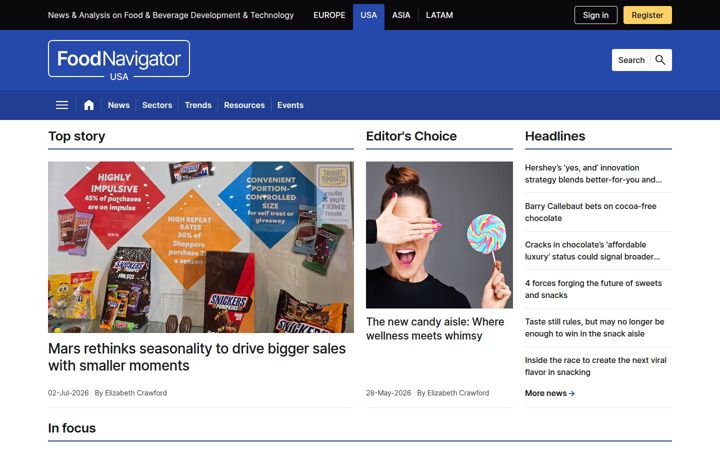Open Barry Callebaut cocoa-free chocolate headline

point(591,212)
